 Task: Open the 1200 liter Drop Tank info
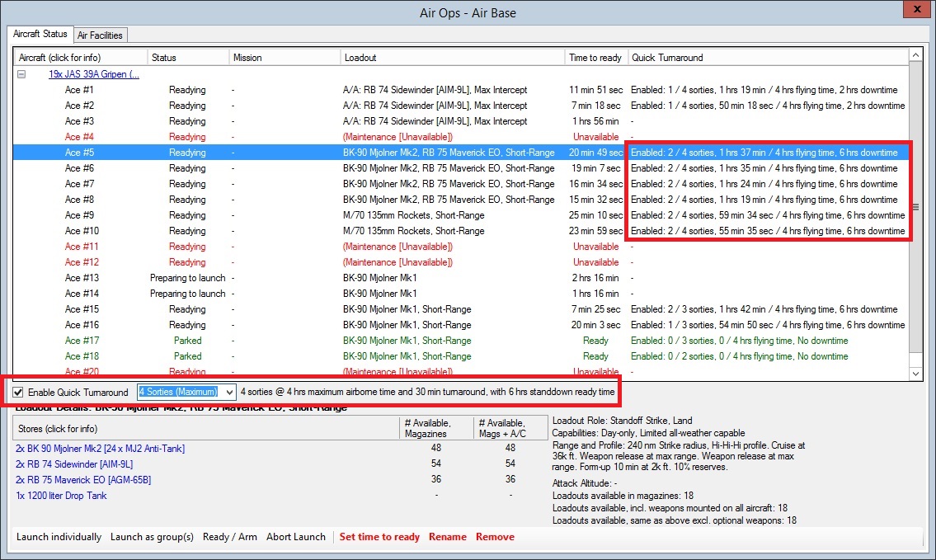pyautogui.click(x=61, y=496)
